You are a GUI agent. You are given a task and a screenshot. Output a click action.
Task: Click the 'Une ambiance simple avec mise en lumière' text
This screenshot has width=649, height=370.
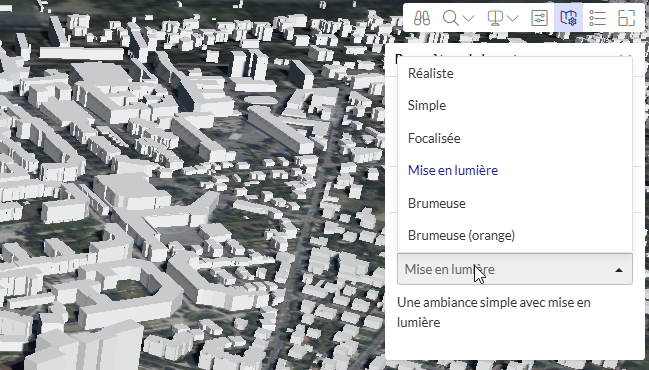pos(494,312)
